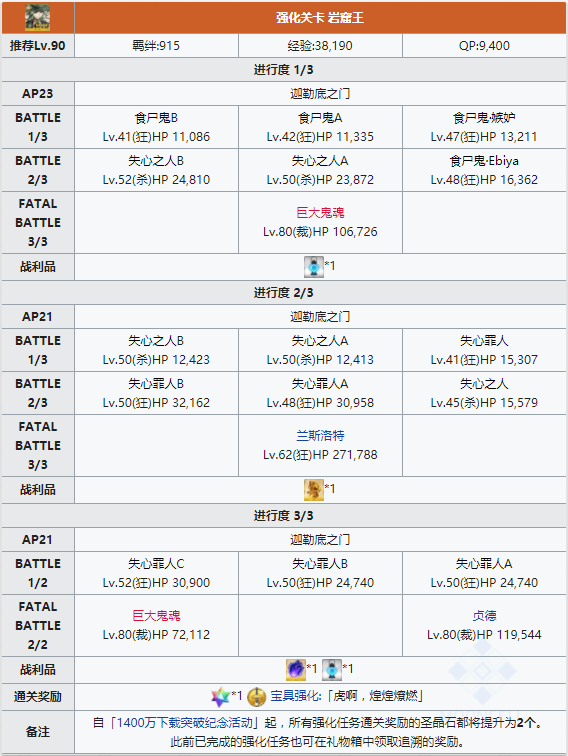Image resolution: width=568 pixels, height=756 pixels.
Task: Click the 进行度 2/3 section header
Action: point(284,293)
